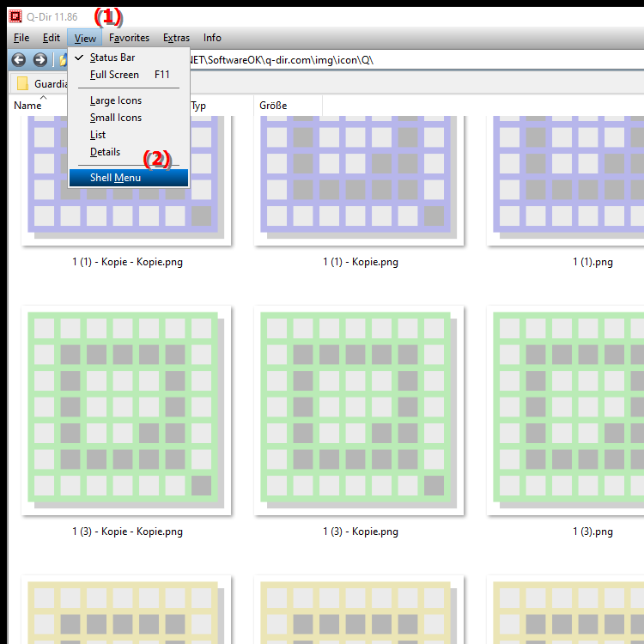Click the Q-Dir app icon in title bar
This screenshot has width=644, height=644.
pos(15,16)
